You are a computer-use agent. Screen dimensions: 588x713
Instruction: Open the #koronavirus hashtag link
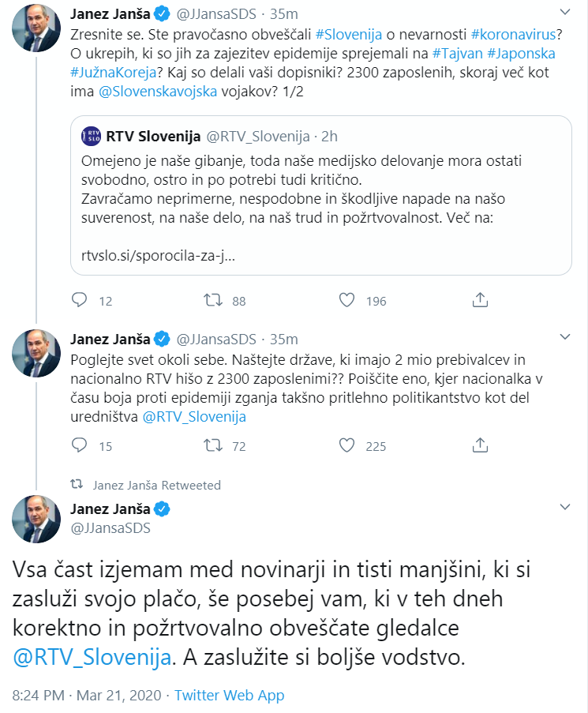point(517,35)
